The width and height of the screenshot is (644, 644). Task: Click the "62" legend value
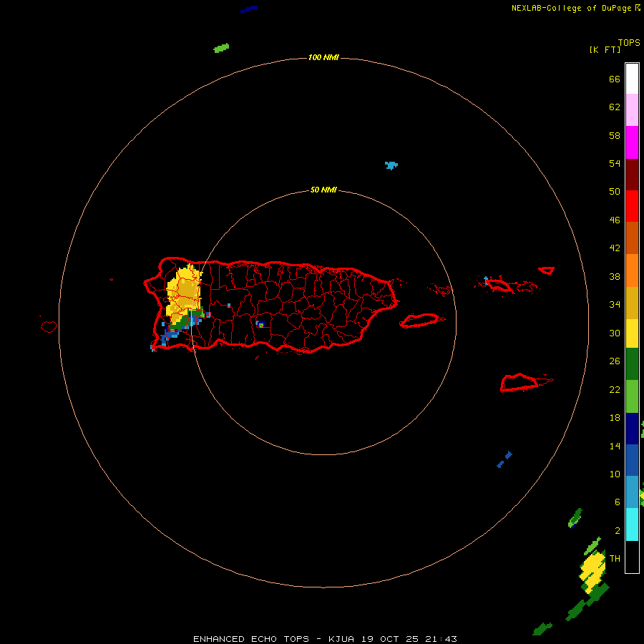tap(615, 107)
